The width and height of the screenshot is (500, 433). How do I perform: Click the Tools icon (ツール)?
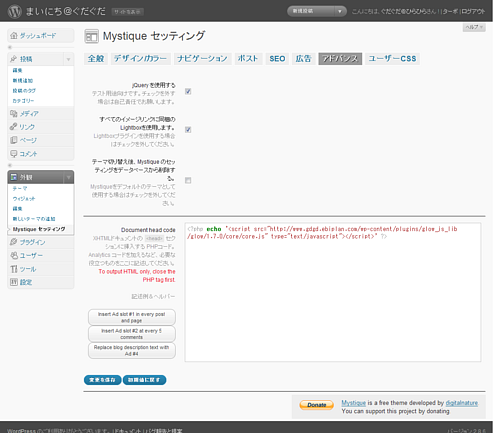(x=14, y=269)
